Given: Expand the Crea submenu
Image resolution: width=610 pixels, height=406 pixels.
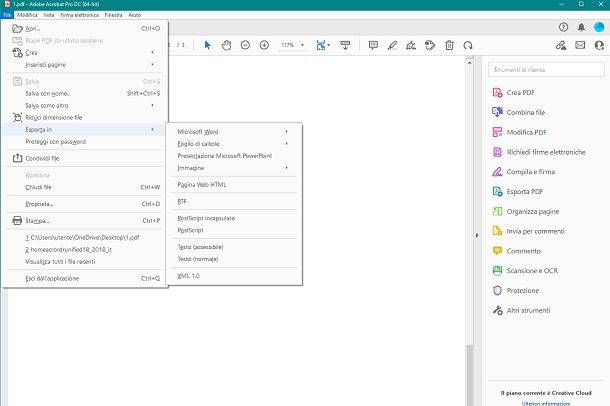Looking at the screenshot, I should pyautogui.click(x=84, y=52).
